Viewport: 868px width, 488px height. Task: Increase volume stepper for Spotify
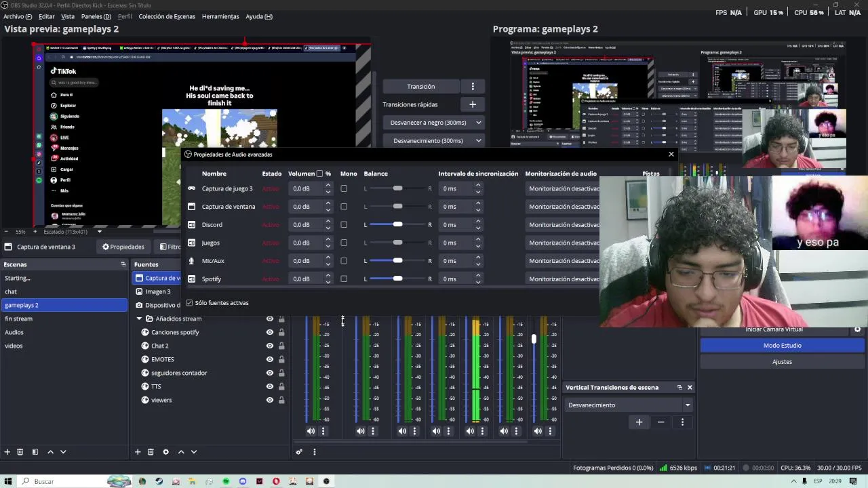point(328,276)
